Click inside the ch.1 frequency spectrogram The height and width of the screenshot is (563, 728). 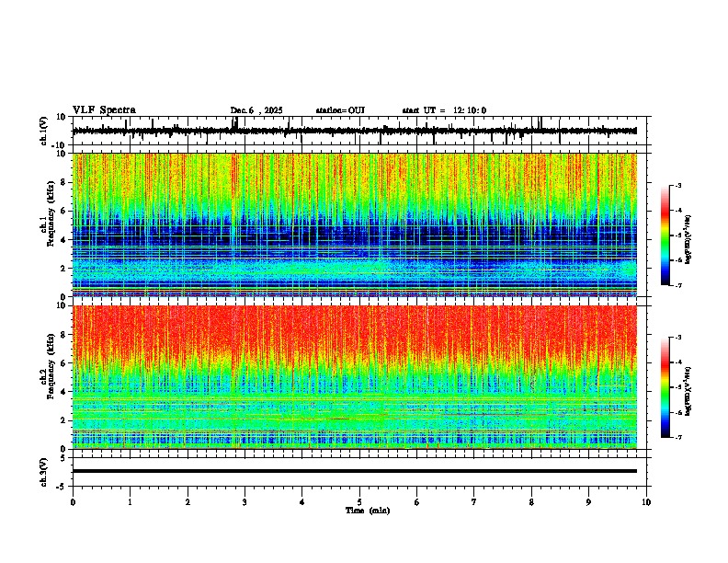click(355, 224)
